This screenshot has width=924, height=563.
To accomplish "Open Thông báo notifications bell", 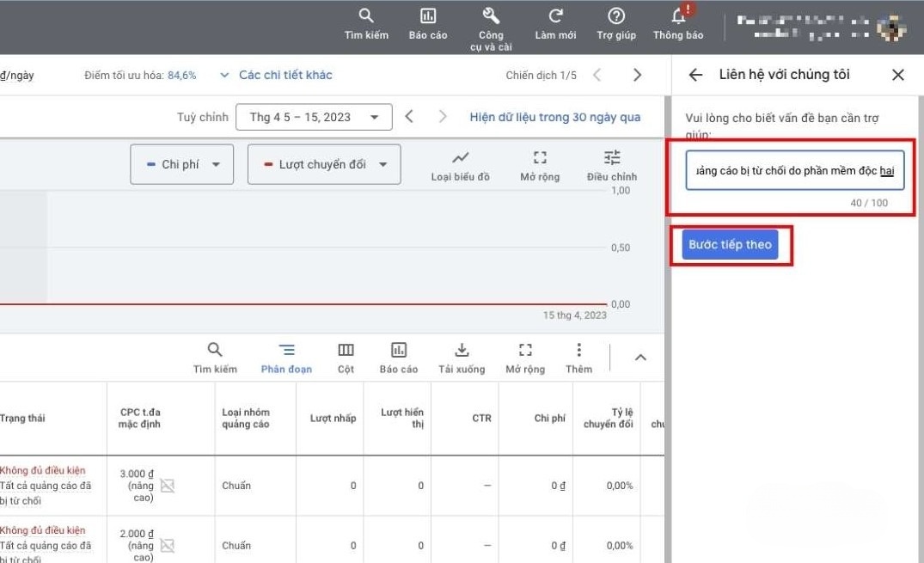I will pyautogui.click(x=678, y=16).
